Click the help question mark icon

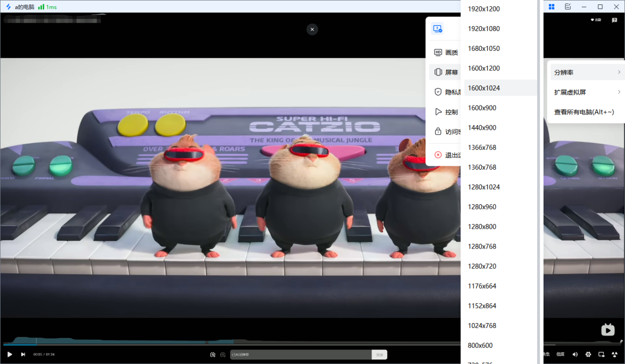(x=614, y=20)
